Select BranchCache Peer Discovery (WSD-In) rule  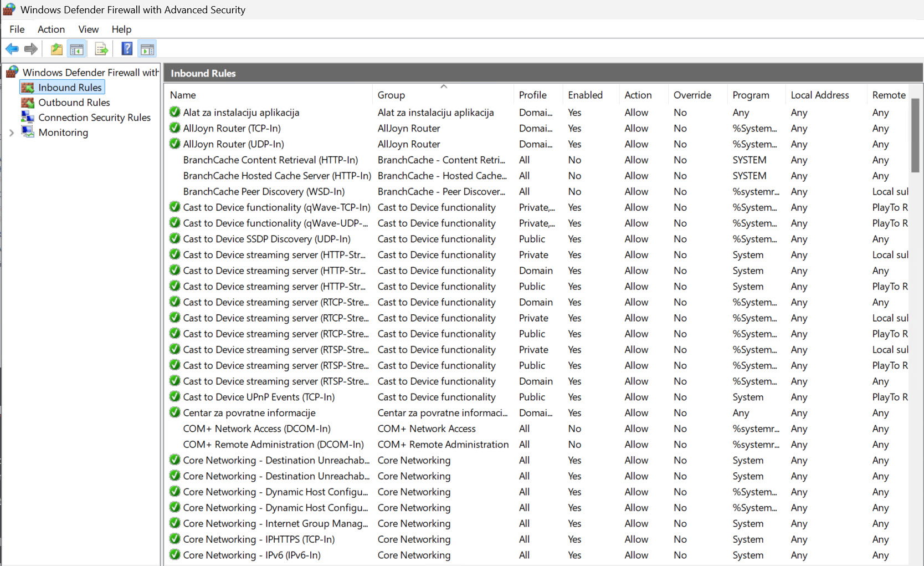point(264,191)
